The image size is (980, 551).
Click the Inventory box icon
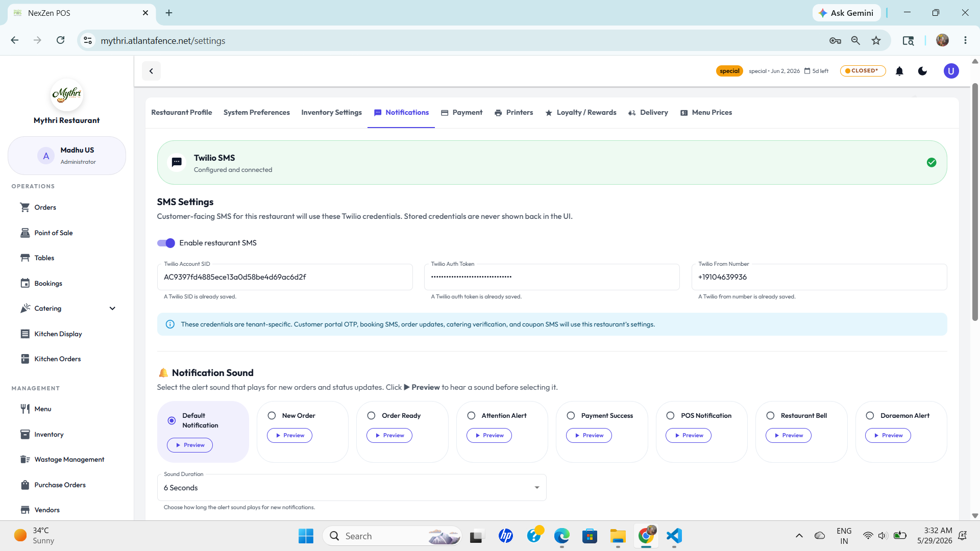point(24,434)
